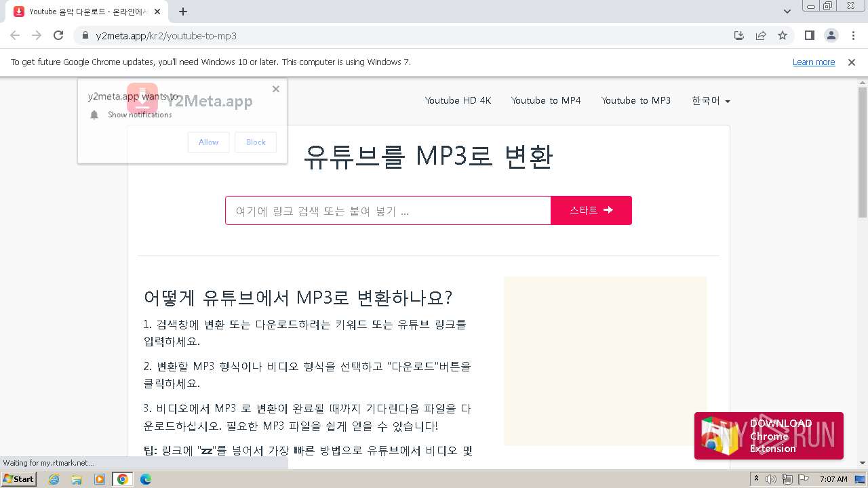This screenshot has height=488, width=868.
Task: Click the Action Center flag icon
Action: tap(802, 479)
